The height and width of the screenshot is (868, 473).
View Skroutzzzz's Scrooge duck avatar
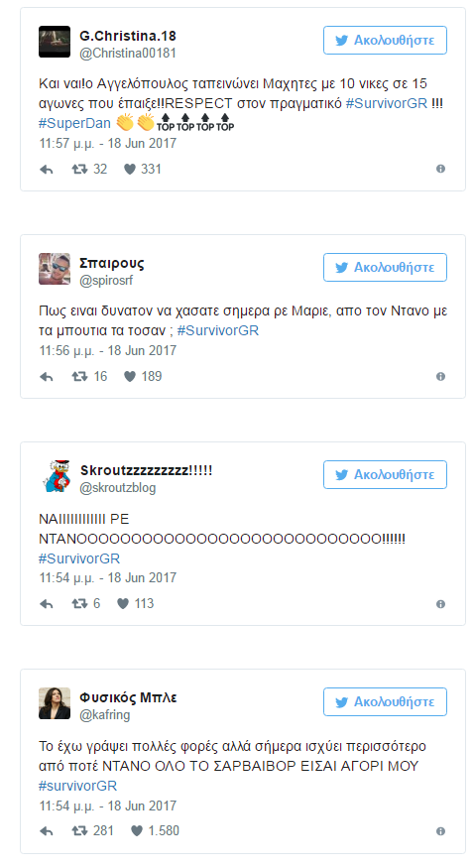click(55, 475)
